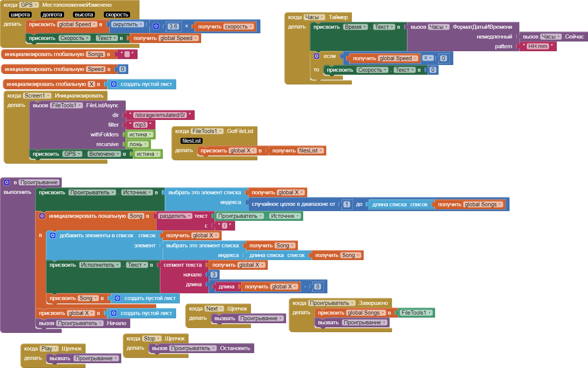Open the 'округлить' math operation dropdown
Image resolution: width=588 pixels, height=368 pixels.
click(127, 24)
